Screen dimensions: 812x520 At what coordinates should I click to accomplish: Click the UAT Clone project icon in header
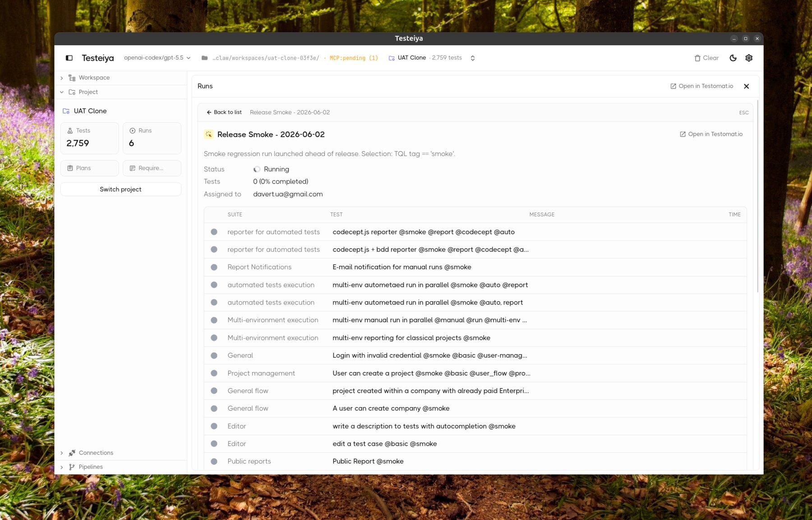392,58
